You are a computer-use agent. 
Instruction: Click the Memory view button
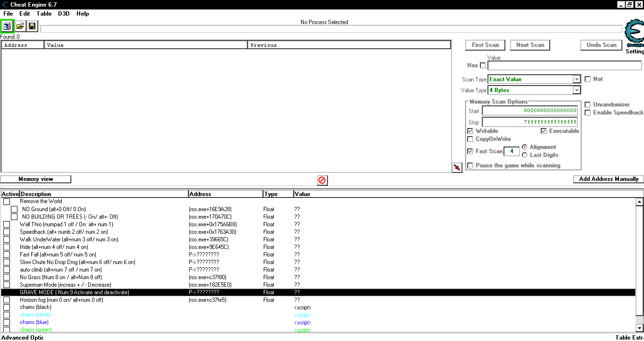click(x=36, y=179)
